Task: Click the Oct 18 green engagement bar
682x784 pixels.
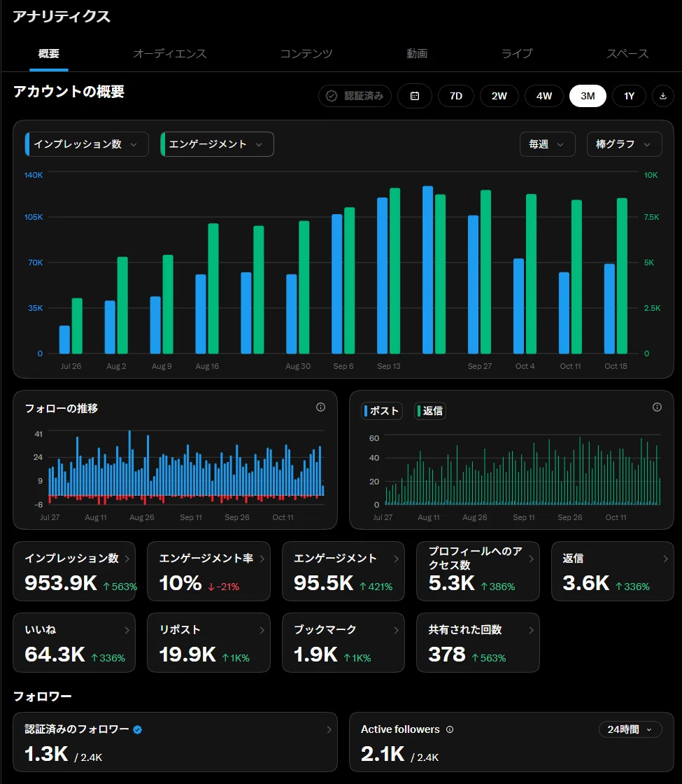Action: pos(622,276)
